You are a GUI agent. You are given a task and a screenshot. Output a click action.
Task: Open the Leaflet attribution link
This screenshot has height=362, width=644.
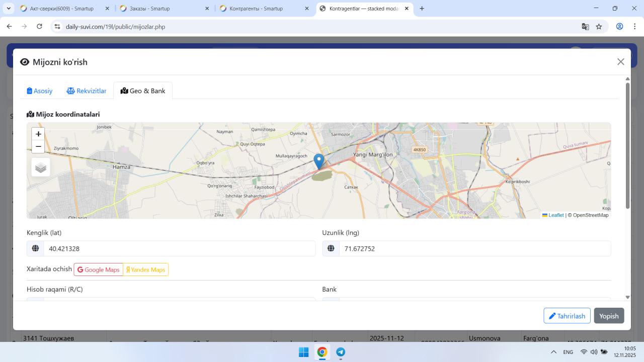point(555,215)
